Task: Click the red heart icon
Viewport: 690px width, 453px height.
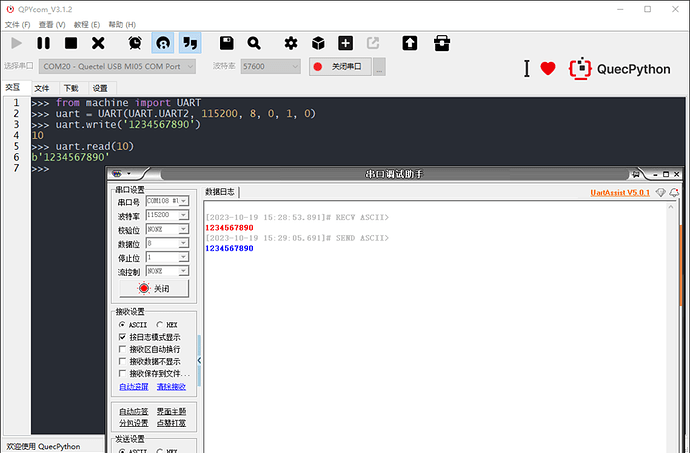Action: coord(547,68)
